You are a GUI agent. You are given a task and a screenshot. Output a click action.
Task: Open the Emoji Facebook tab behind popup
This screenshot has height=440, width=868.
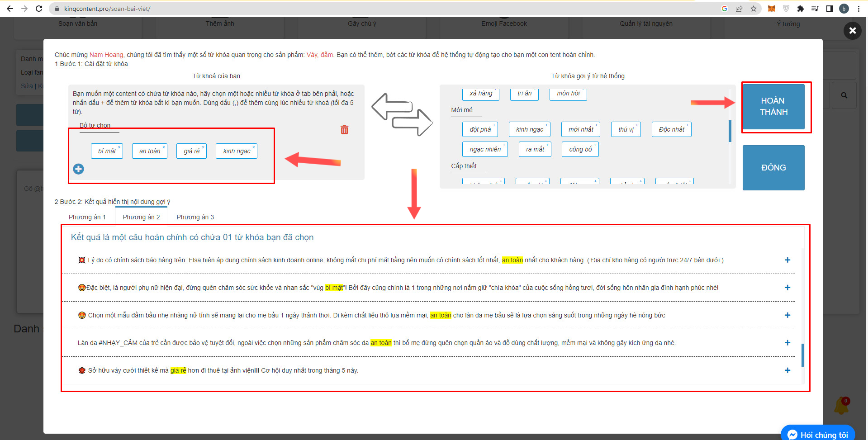pos(504,24)
